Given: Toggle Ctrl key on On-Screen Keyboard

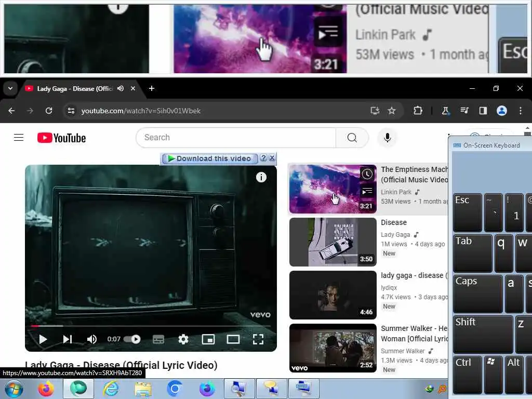Looking at the screenshot, I should (467, 375).
